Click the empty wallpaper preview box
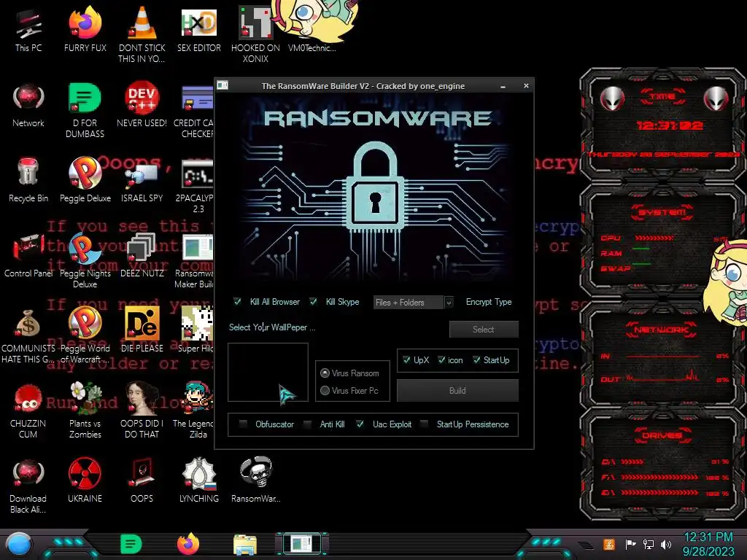 coord(268,373)
